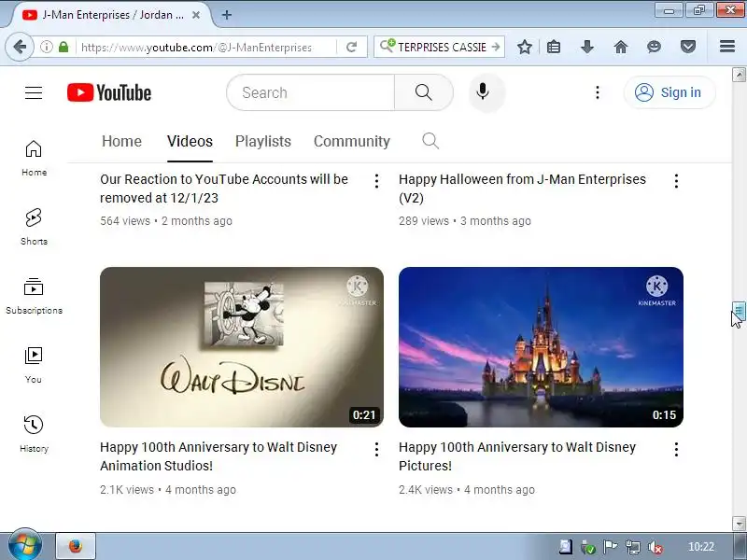Click the site information icon

click(46, 47)
